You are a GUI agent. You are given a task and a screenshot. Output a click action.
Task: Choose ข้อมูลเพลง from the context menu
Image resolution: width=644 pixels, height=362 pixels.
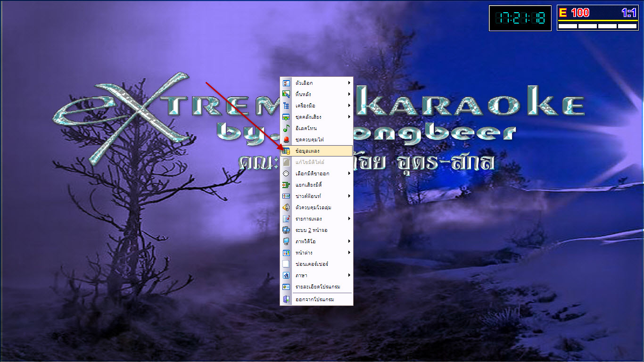point(316,151)
